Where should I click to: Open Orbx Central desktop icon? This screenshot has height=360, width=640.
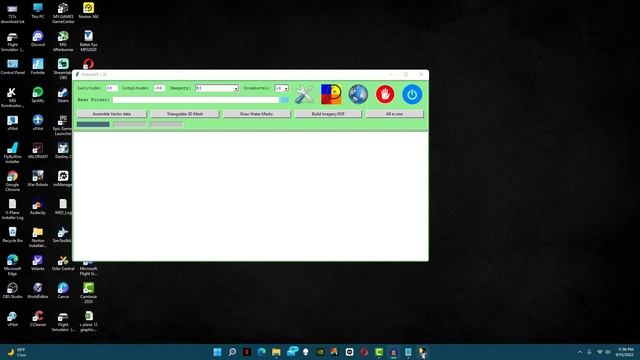pos(63,262)
